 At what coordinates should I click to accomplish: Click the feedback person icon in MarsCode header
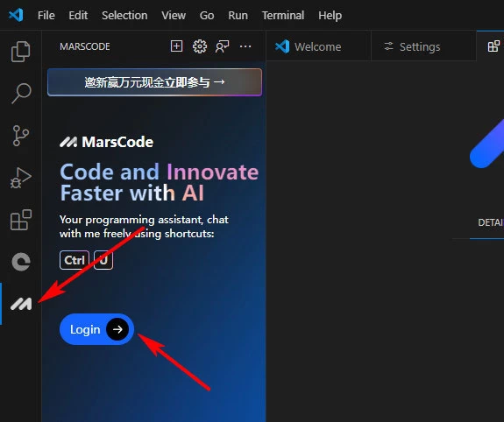222,46
